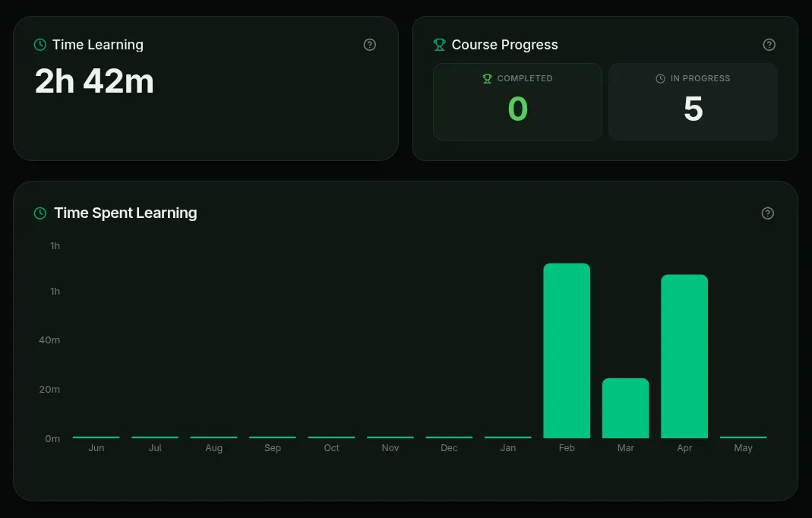
Task: Click the Oct month label
Action: [x=331, y=447]
